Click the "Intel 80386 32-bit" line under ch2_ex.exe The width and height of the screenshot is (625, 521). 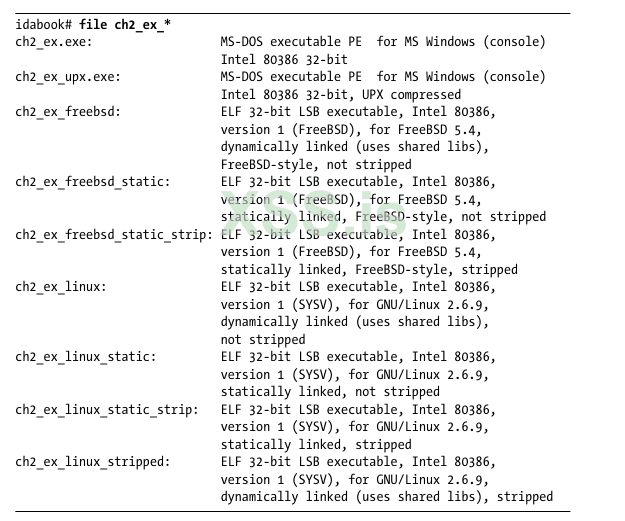284,59
